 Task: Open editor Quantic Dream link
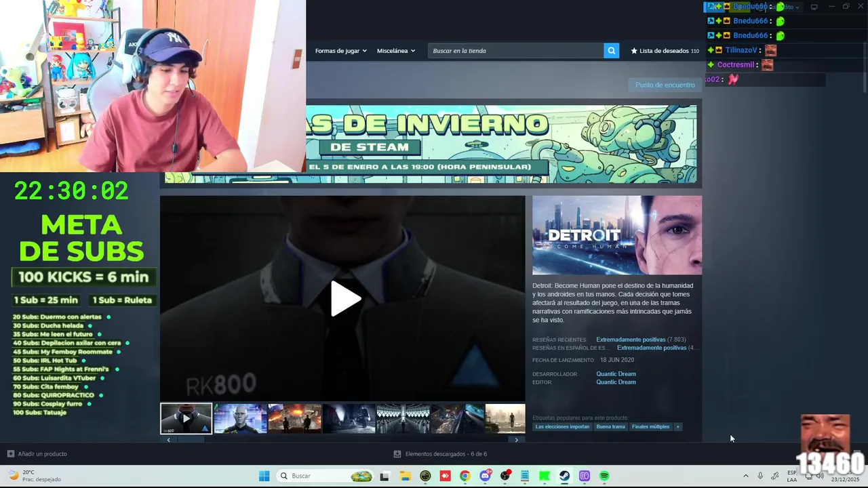[616, 382]
